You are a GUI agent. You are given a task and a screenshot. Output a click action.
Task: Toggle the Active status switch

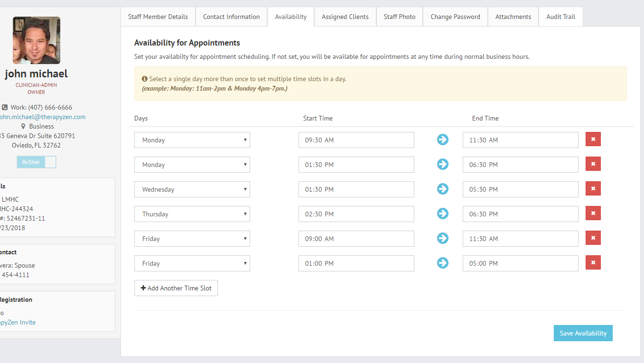point(37,162)
